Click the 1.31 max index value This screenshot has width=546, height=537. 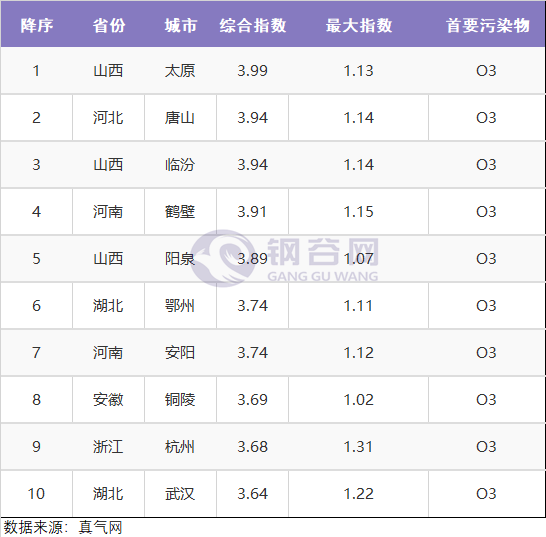tap(359, 446)
